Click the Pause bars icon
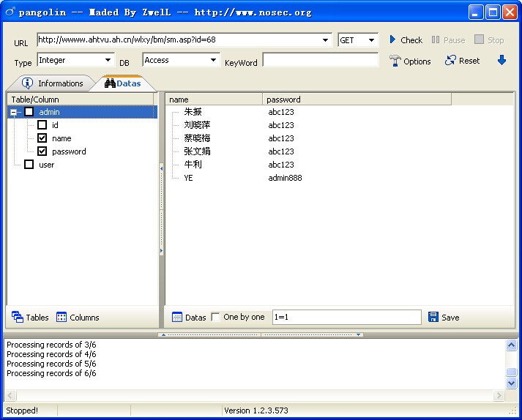 (436, 40)
